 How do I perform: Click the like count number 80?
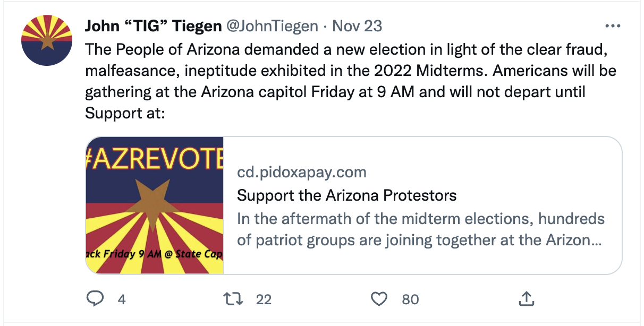tap(410, 299)
